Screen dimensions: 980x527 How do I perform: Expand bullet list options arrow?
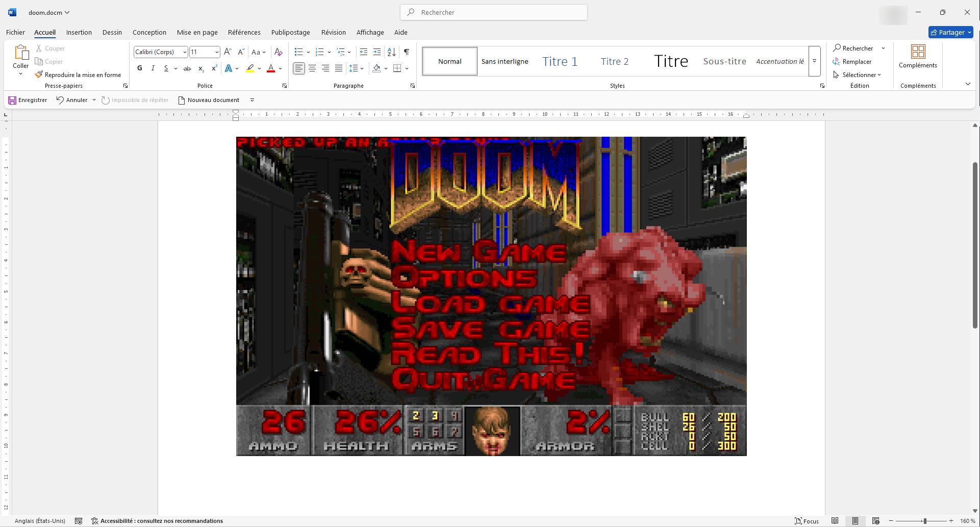click(308, 52)
